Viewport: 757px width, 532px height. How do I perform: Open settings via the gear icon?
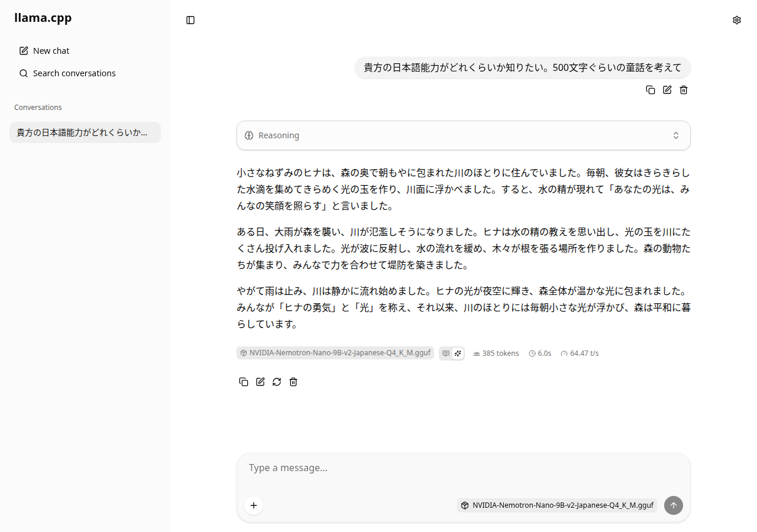point(737,20)
